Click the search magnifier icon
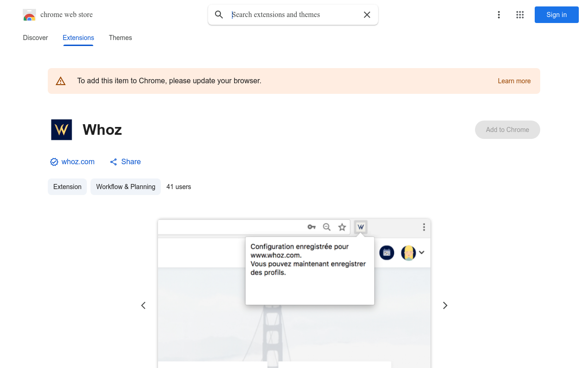Screen dimensions: 588x368 coord(219,15)
